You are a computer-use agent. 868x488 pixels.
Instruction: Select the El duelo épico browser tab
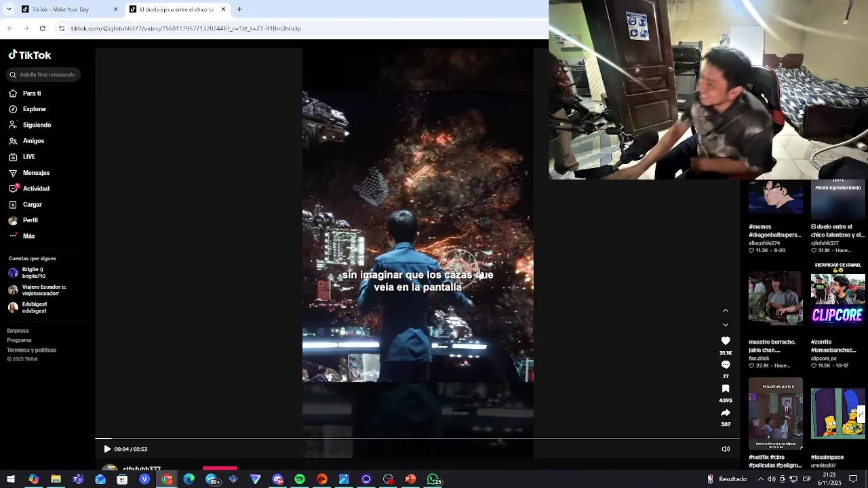coord(176,9)
